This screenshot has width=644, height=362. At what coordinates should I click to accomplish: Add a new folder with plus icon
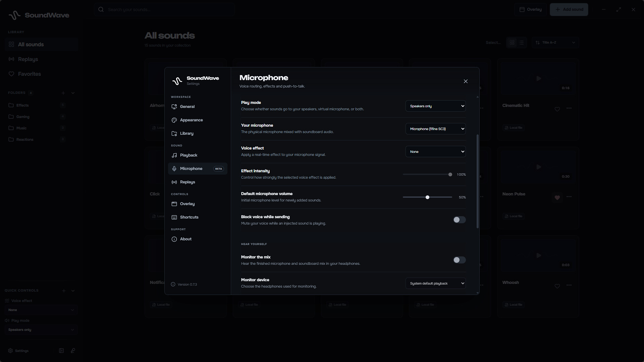point(63,93)
